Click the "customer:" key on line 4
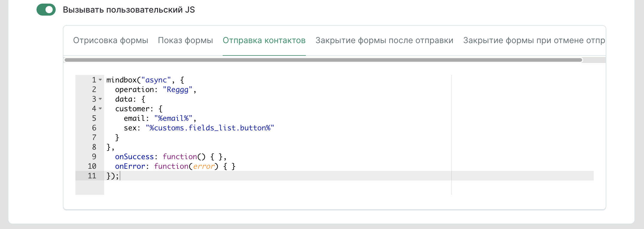 point(134,109)
